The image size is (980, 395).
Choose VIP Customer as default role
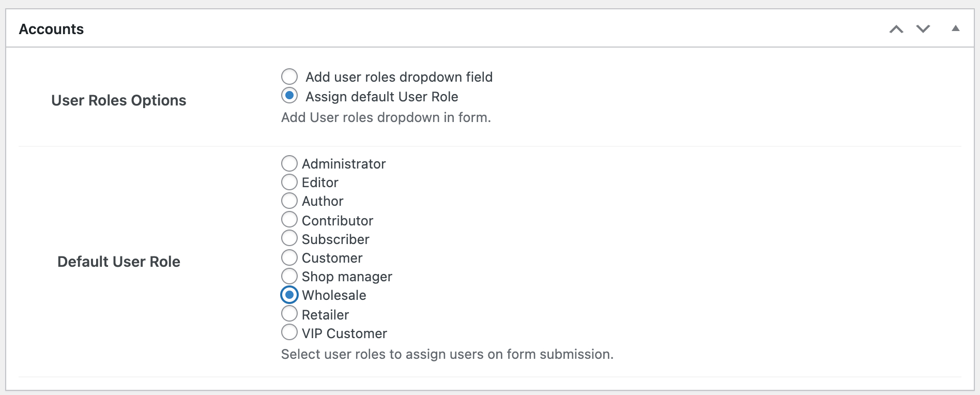pos(289,332)
